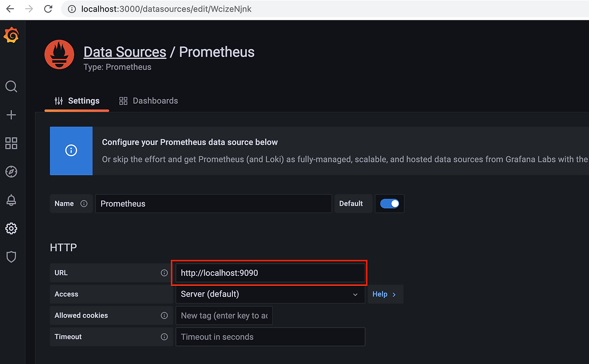Open the Explore compass icon
The image size is (589, 364).
pyautogui.click(x=12, y=172)
